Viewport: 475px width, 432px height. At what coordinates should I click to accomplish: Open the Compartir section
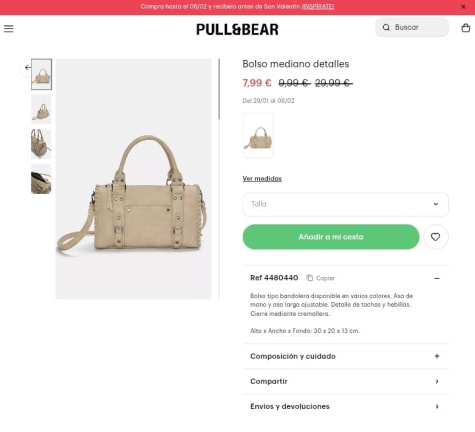[345, 381]
